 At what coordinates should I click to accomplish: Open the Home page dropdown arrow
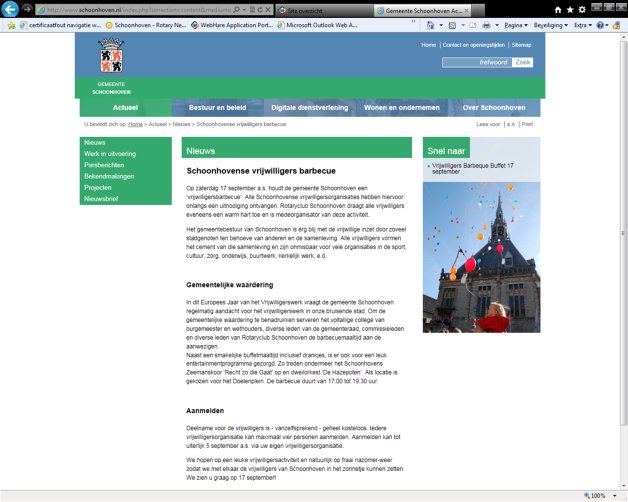(x=441, y=25)
